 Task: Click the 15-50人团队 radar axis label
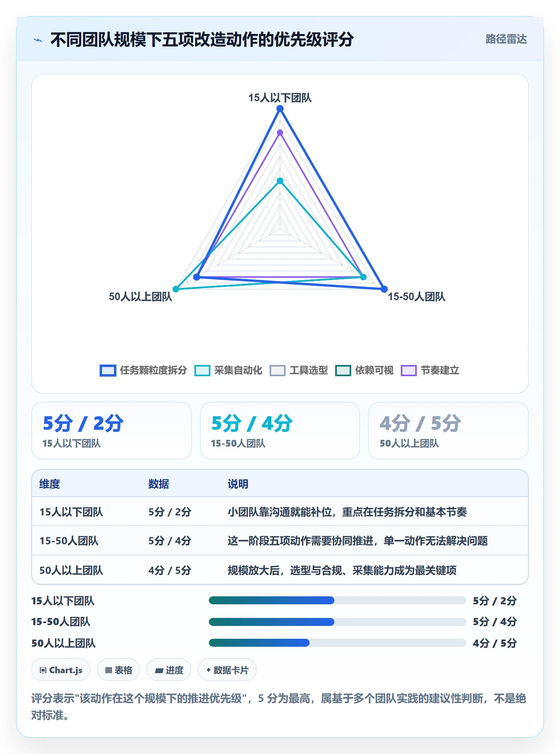pos(416,297)
